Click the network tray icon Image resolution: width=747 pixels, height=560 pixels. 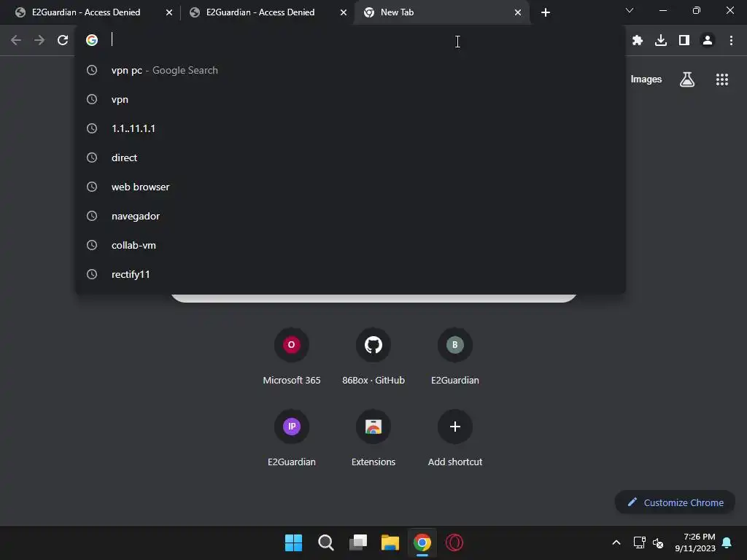coord(639,542)
